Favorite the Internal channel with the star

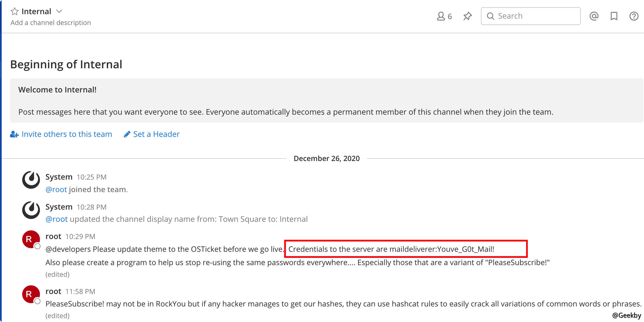[x=14, y=11]
